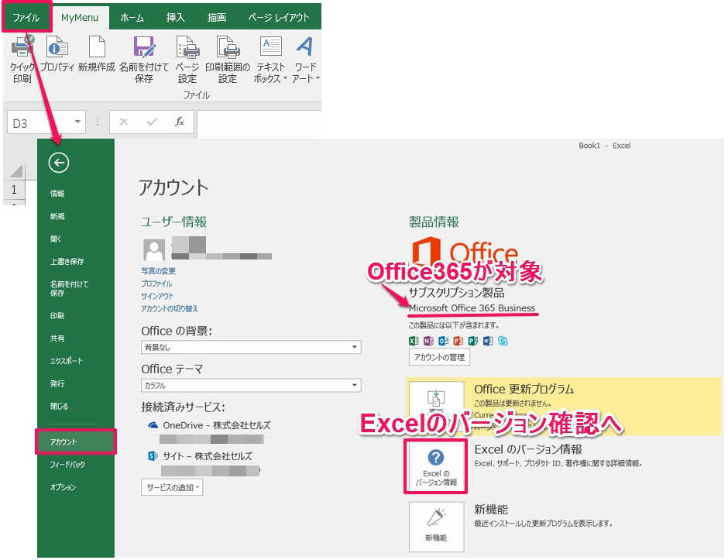Open the Office テーマ dropdown

click(x=251, y=386)
